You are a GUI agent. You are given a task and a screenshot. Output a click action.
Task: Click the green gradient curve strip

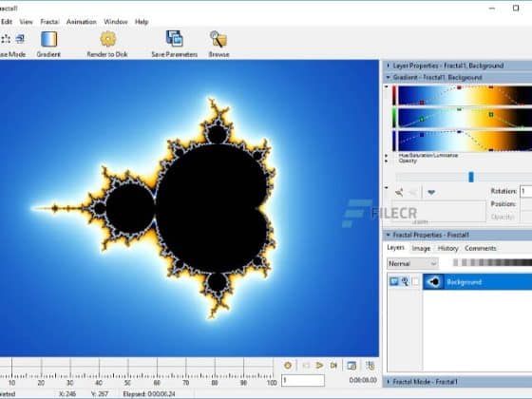(x=465, y=118)
